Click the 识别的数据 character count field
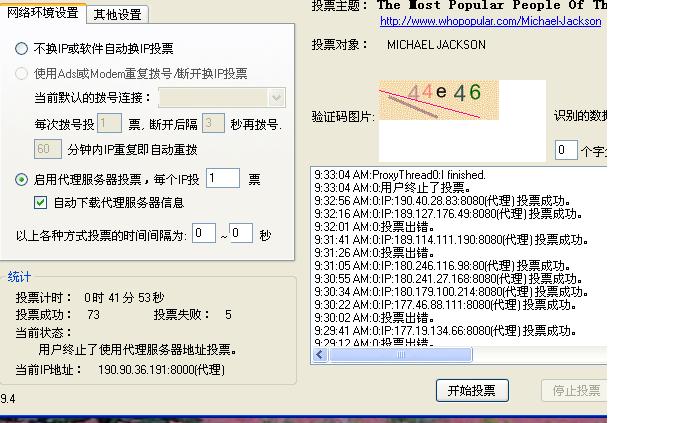 (566, 150)
